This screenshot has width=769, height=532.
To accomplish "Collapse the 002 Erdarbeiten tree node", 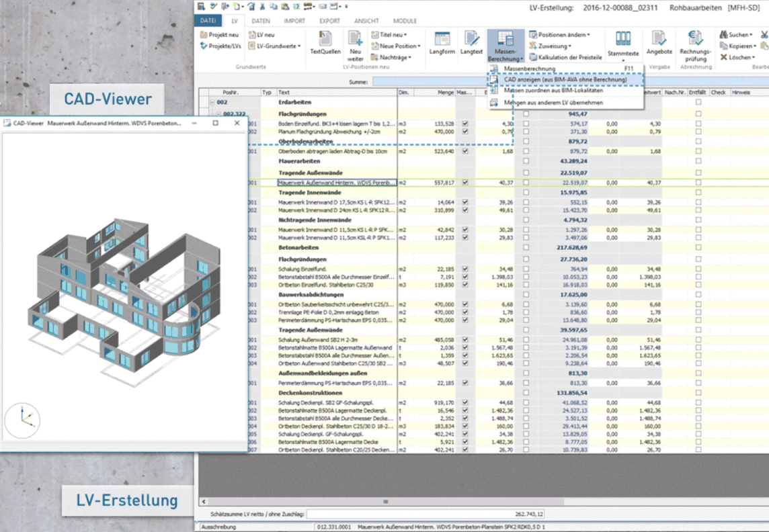I will (x=212, y=102).
